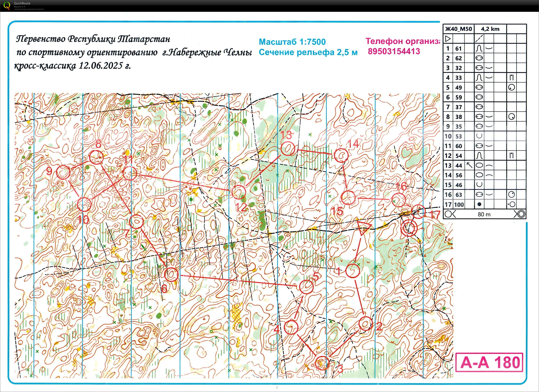This screenshot has width=539, height=392.
Task: Click control code 60 in the table
Action: pos(458,146)
